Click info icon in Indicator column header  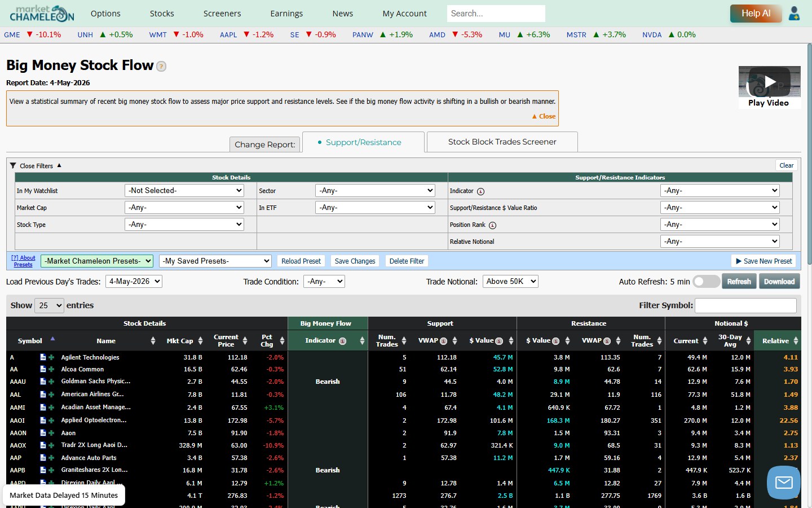pos(342,341)
